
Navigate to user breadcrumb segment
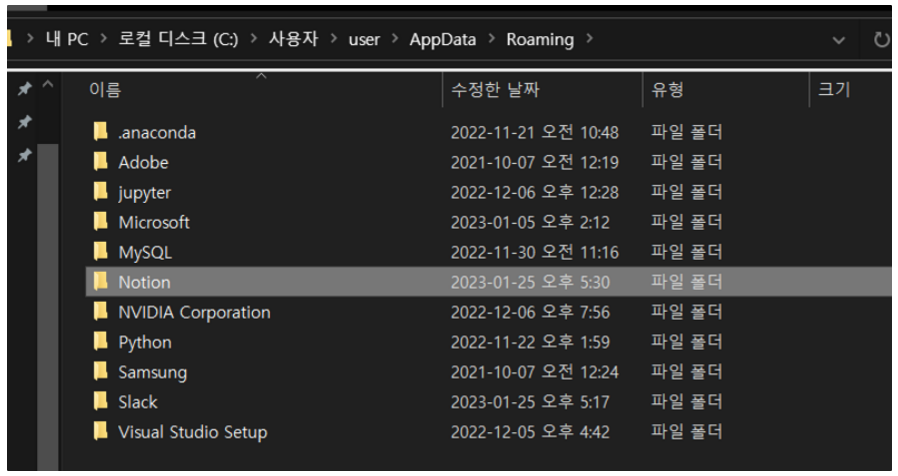[364, 40]
